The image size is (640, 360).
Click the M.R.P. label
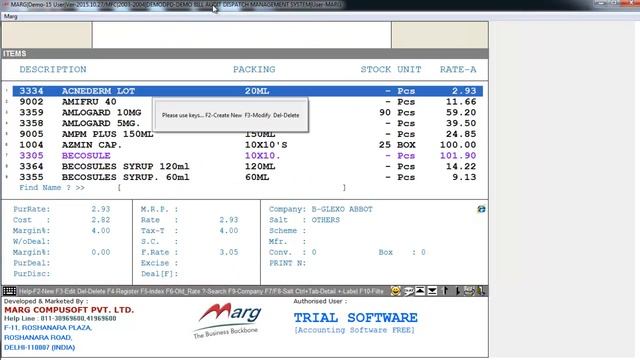tap(159, 209)
